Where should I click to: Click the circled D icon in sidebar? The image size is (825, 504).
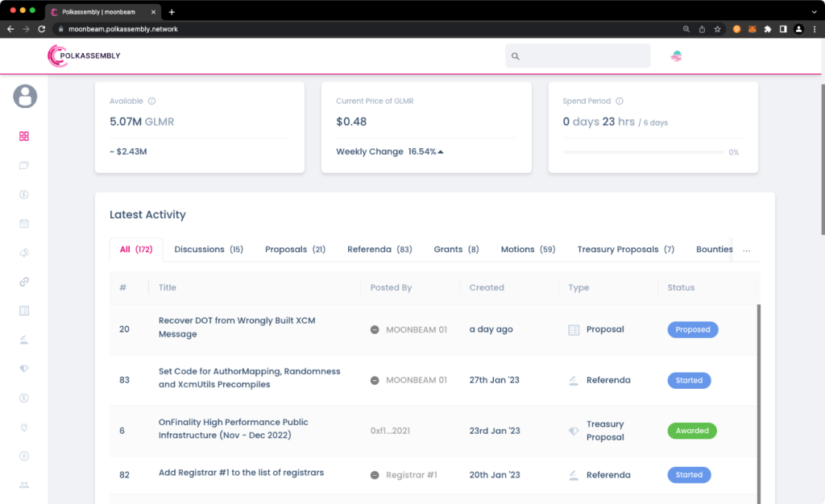point(24,456)
